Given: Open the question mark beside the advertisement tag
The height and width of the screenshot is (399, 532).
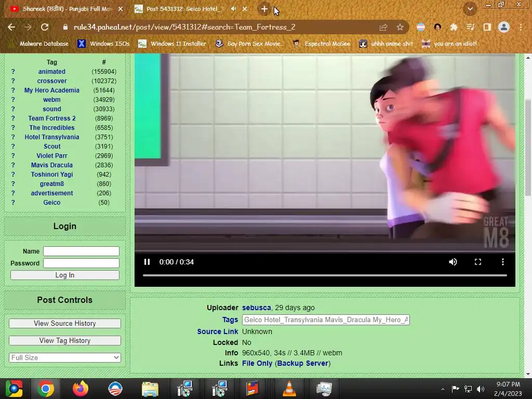Looking at the screenshot, I should click(13, 193).
